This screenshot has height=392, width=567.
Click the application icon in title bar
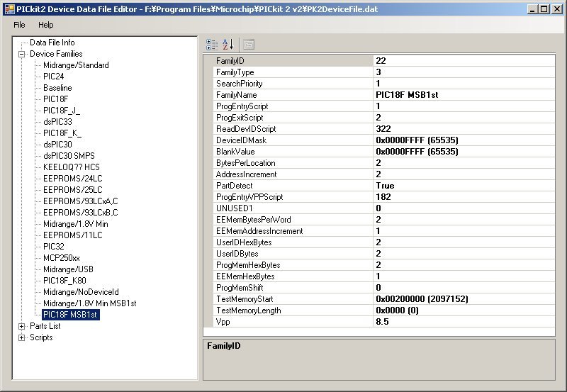(9, 9)
